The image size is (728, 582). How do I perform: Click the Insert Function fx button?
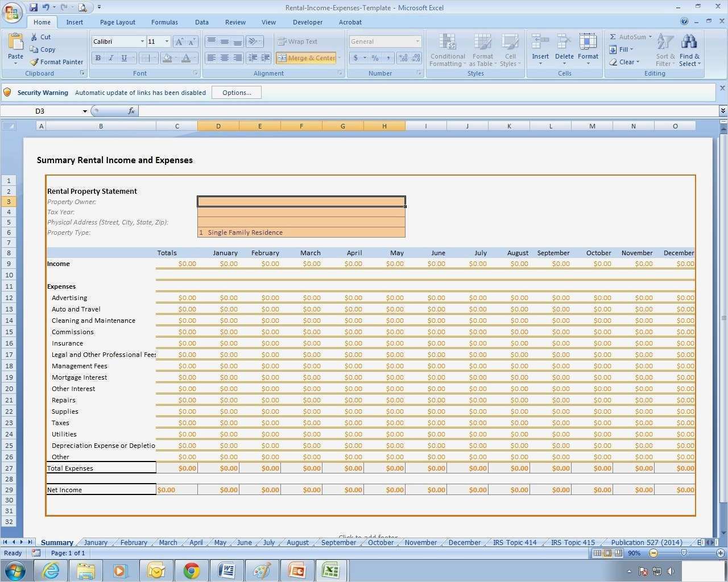click(x=131, y=110)
